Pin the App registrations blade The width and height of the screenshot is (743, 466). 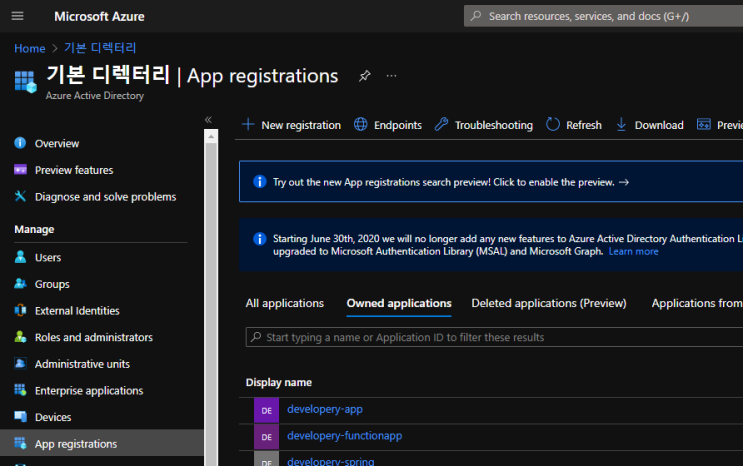coord(364,76)
